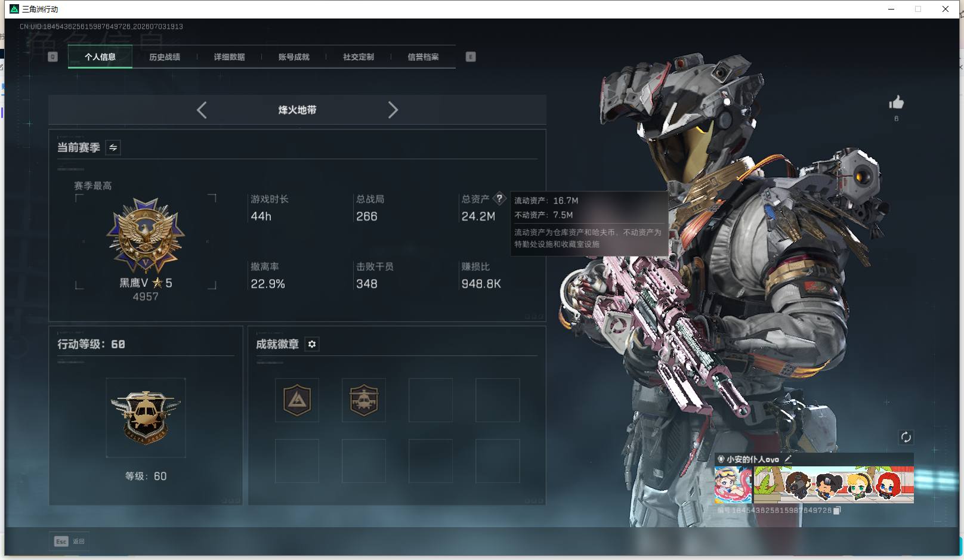This screenshot has height=560, width=964.
Task: Minimize the 三角洲行动 window
Action: [891, 9]
